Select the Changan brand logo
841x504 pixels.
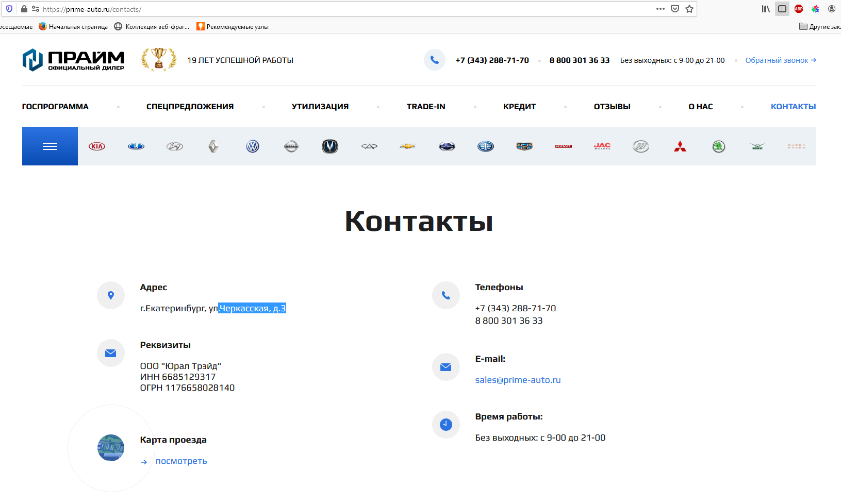pyautogui.click(x=330, y=146)
